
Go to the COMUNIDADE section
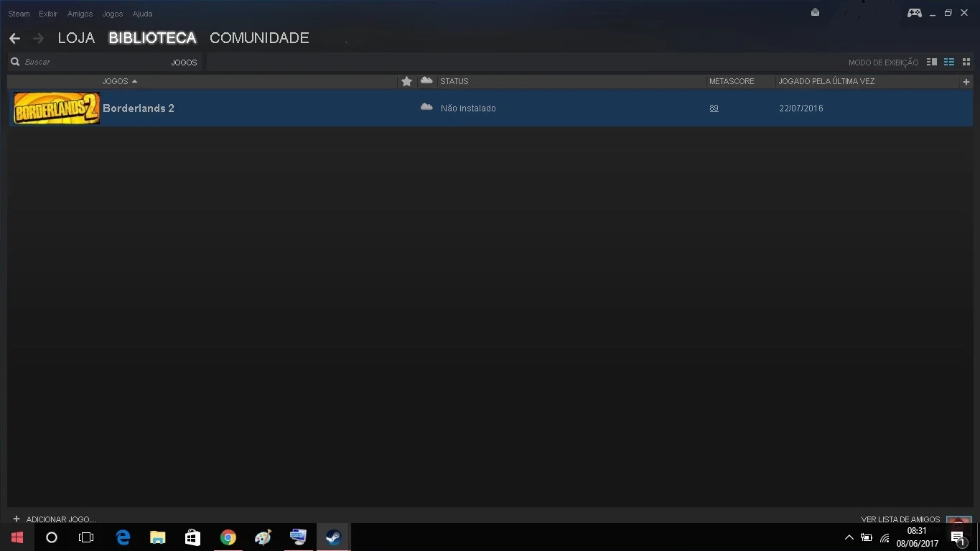259,38
